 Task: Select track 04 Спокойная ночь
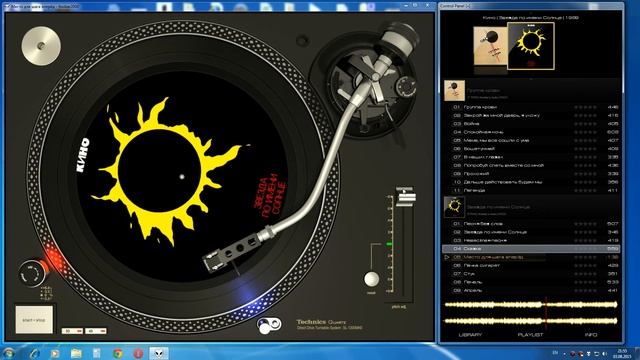(532, 132)
